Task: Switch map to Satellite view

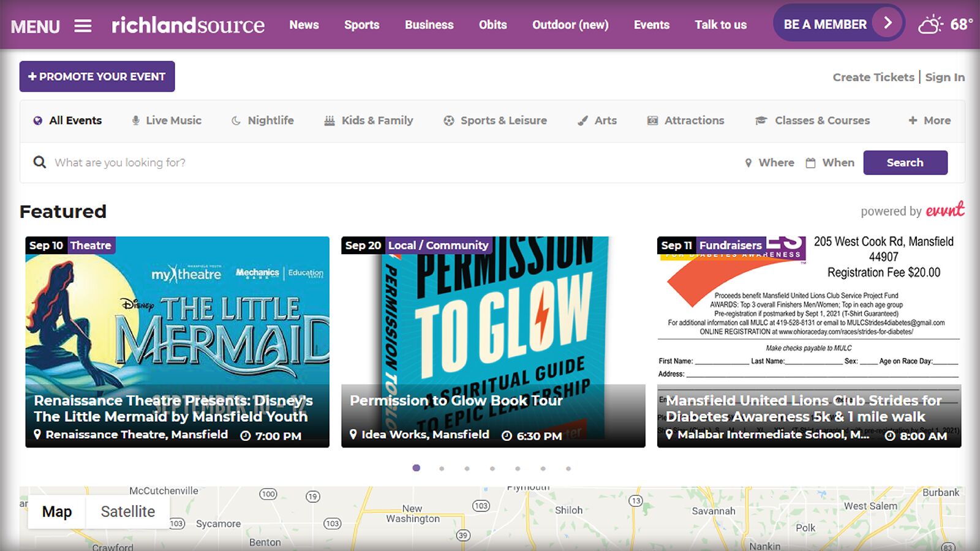Action: (x=128, y=512)
